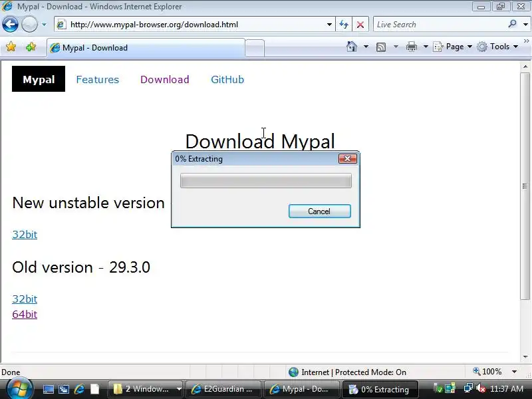Click the Home page icon
The width and height of the screenshot is (532, 399).
352,47
